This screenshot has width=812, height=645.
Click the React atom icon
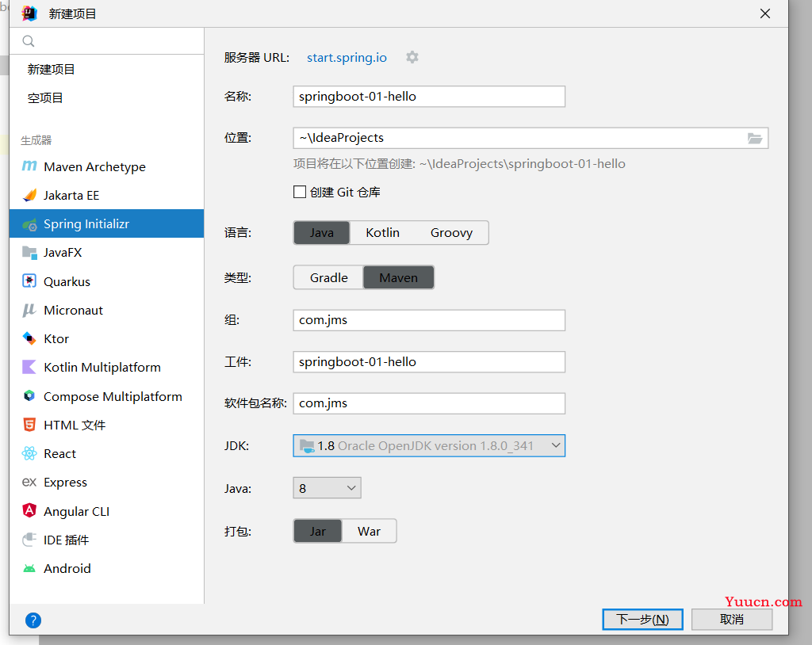(29, 453)
